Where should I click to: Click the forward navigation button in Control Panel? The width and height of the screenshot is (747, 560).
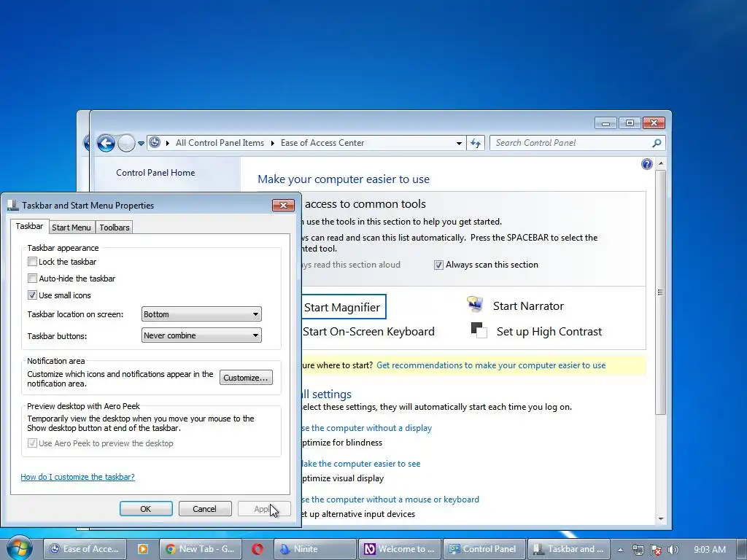click(x=126, y=143)
